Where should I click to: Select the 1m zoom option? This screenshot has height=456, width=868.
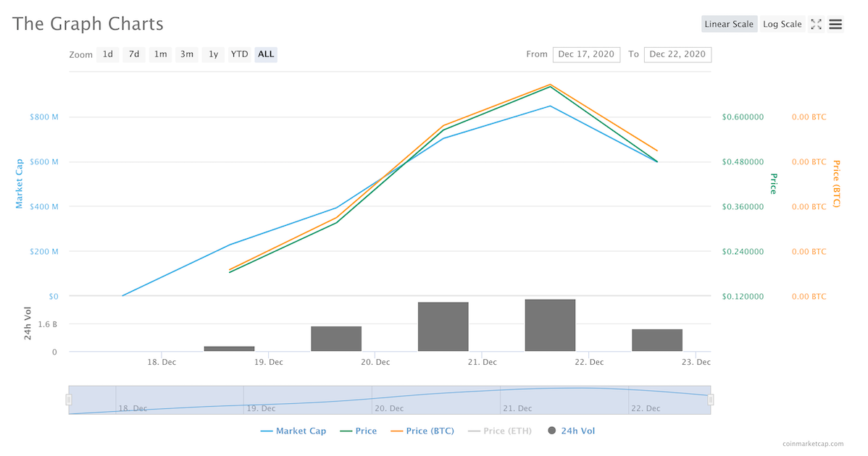(160, 54)
